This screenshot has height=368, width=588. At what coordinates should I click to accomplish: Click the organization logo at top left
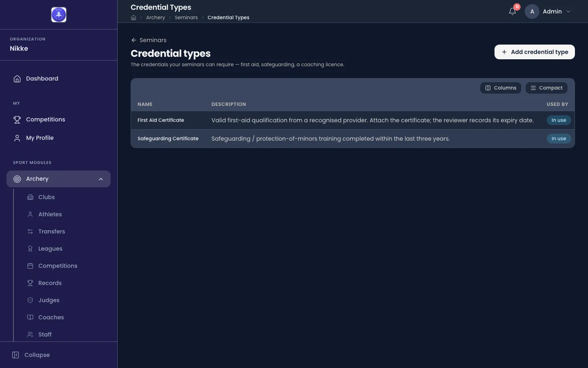click(59, 15)
